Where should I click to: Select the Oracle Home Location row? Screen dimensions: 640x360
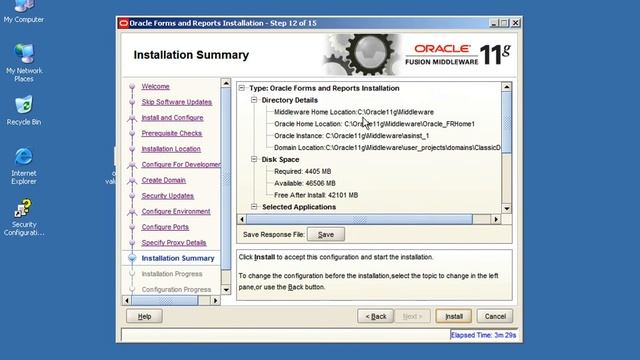coord(374,124)
